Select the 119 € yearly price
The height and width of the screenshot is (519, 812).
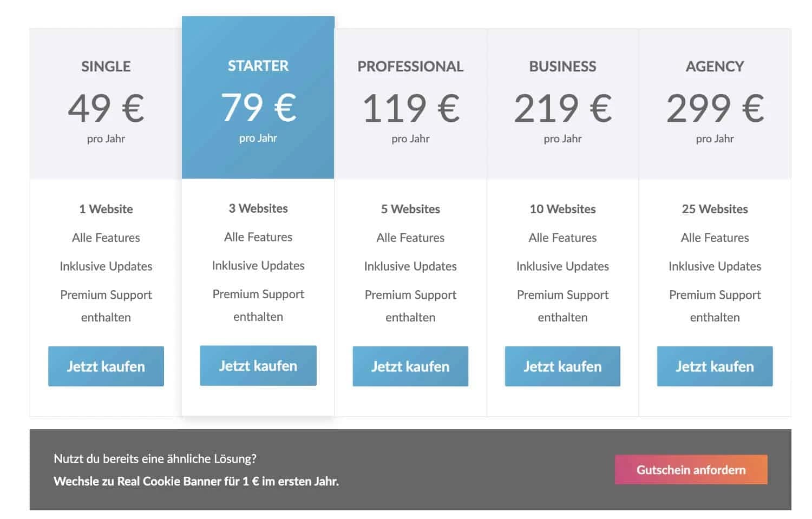[x=410, y=108]
